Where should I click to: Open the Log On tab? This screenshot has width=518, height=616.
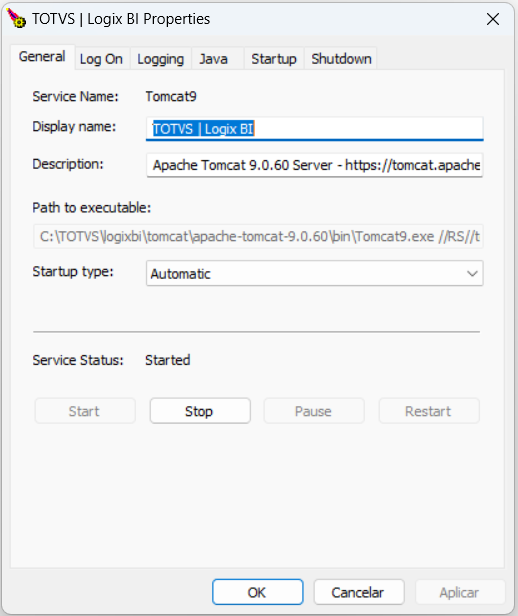pyautogui.click(x=101, y=59)
